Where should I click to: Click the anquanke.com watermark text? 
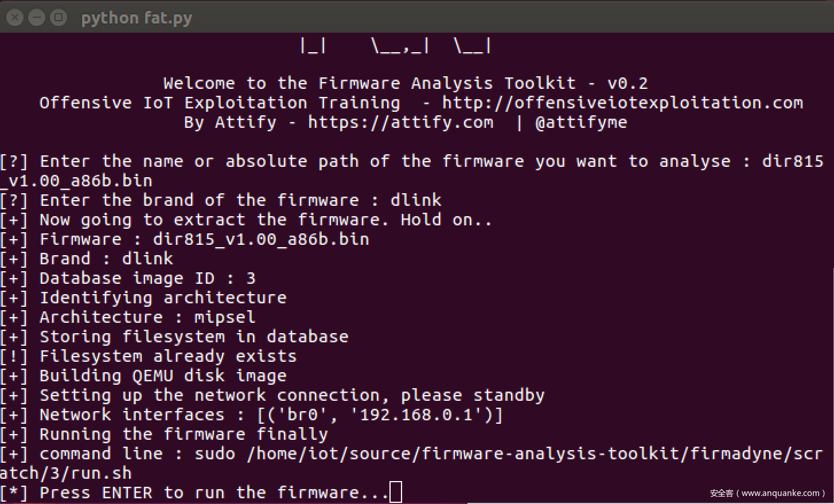(x=767, y=493)
